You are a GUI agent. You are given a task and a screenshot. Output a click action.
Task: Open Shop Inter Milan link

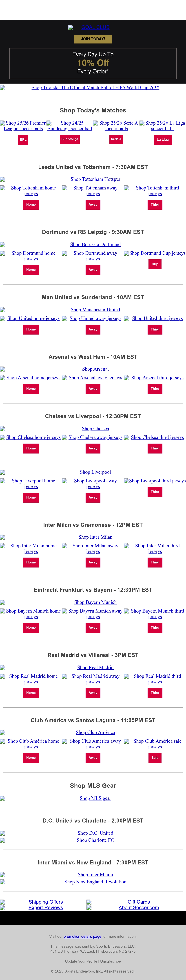(95, 537)
